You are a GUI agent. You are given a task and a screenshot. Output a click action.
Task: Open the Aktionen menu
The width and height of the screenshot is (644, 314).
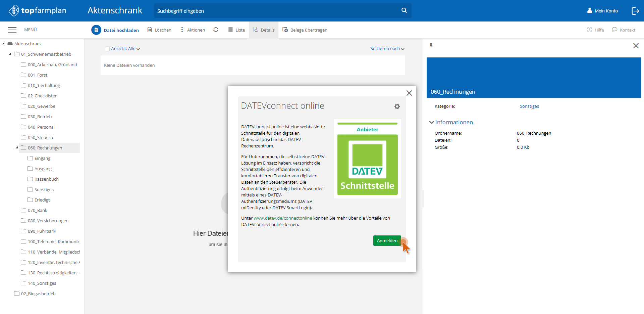(x=193, y=30)
